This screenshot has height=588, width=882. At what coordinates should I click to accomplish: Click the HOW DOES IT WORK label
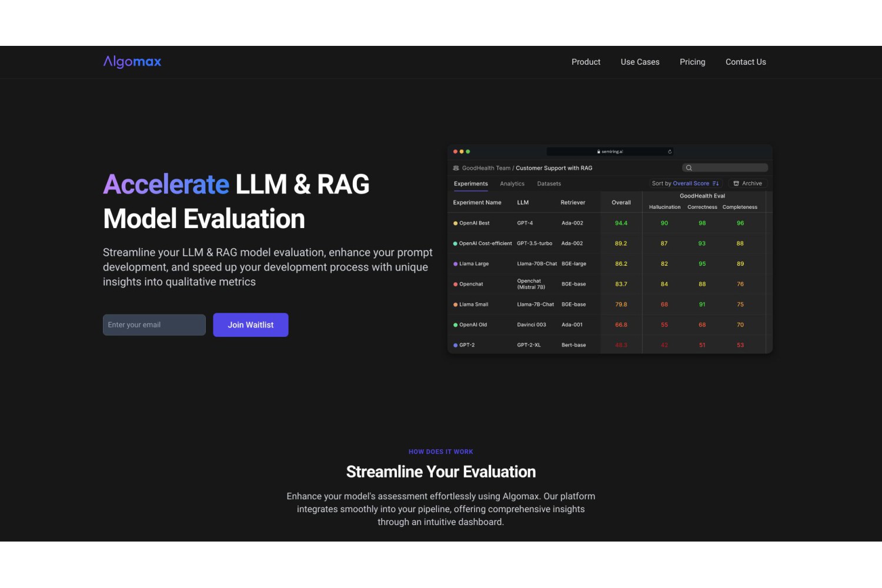441,452
